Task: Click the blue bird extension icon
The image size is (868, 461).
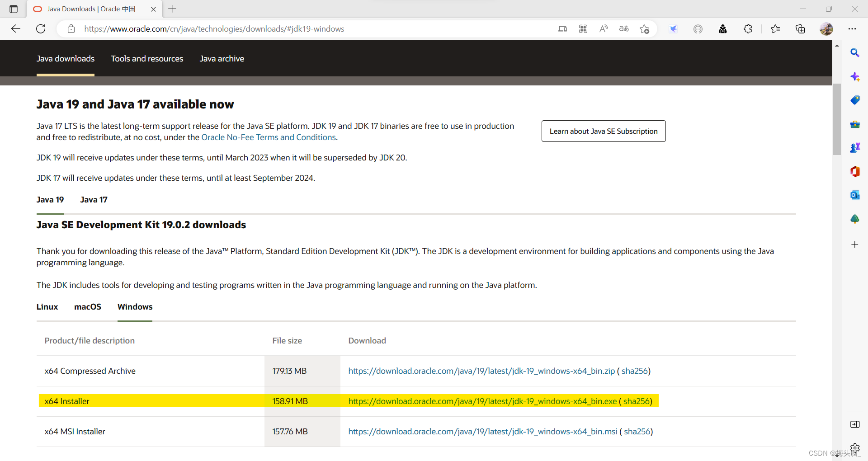Action: [x=673, y=29]
